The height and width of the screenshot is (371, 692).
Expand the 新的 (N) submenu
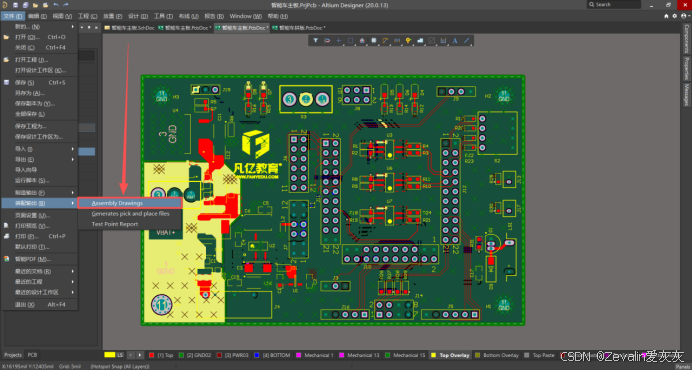[x=40, y=26]
